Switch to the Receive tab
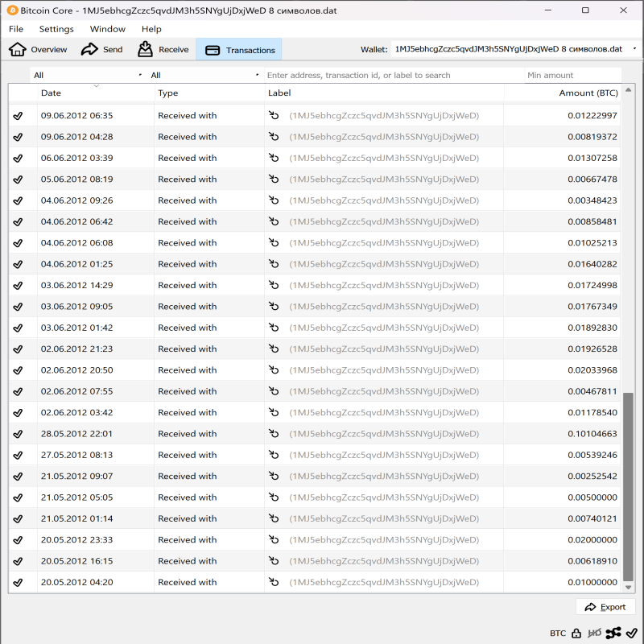The height and width of the screenshot is (644, 644). tap(163, 49)
